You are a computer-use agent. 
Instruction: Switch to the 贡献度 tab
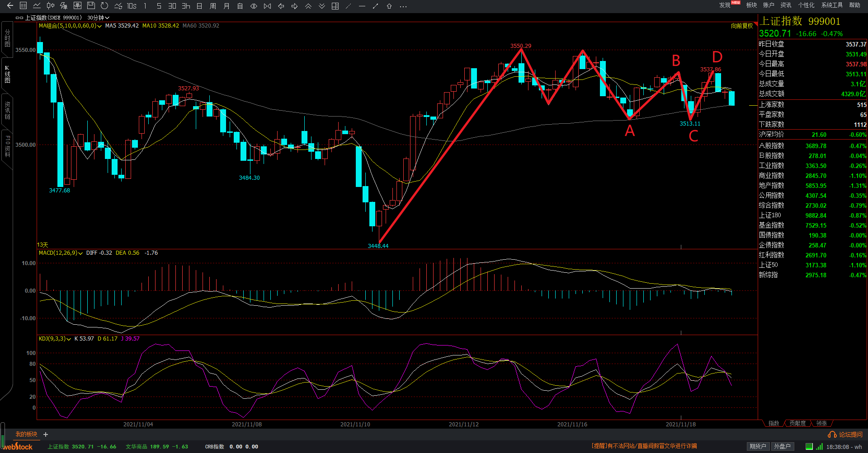[x=797, y=423]
